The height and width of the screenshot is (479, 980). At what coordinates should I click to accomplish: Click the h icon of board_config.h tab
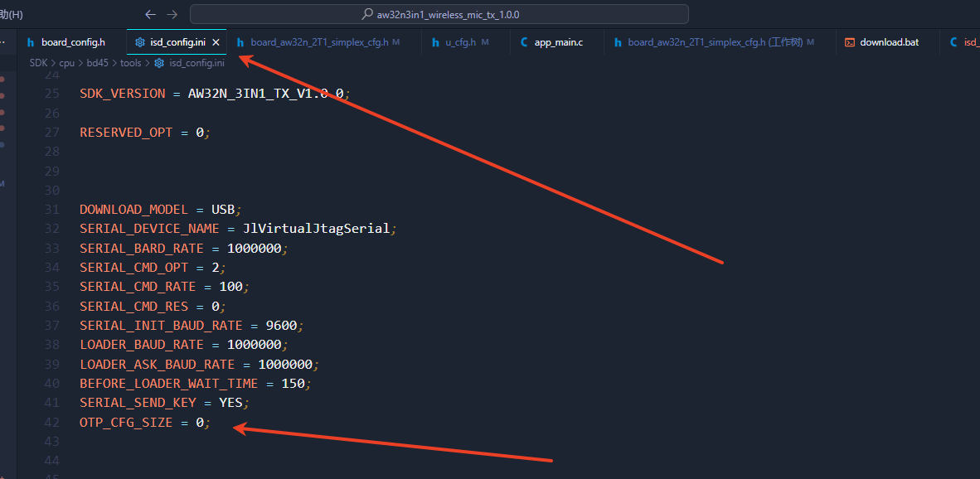pos(31,42)
